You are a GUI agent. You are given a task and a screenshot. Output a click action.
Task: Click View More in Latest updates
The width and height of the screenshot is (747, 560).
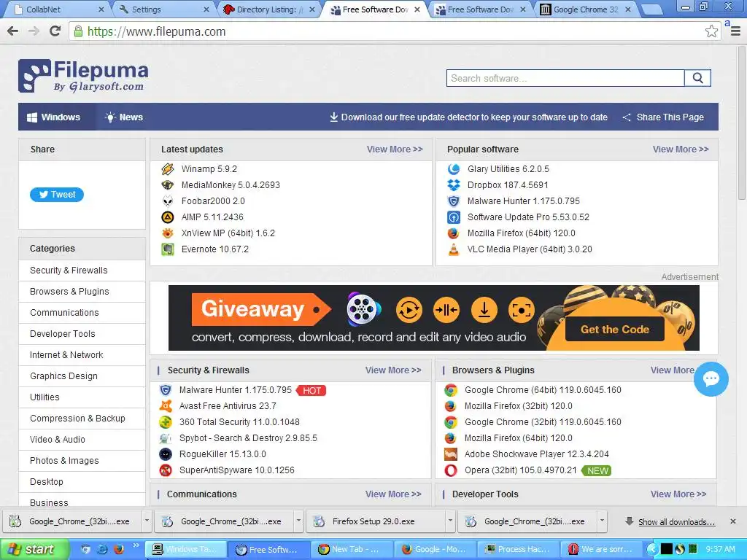tap(395, 149)
